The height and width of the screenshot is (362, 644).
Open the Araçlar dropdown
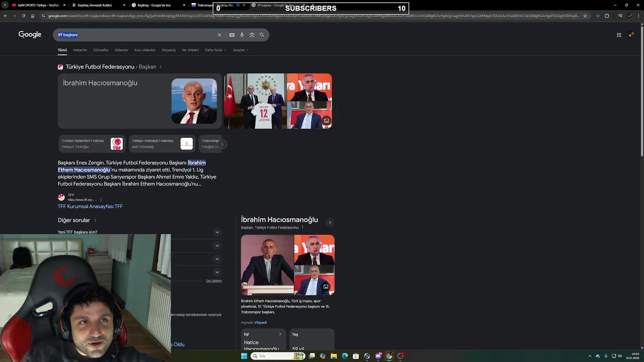coord(240,50)
